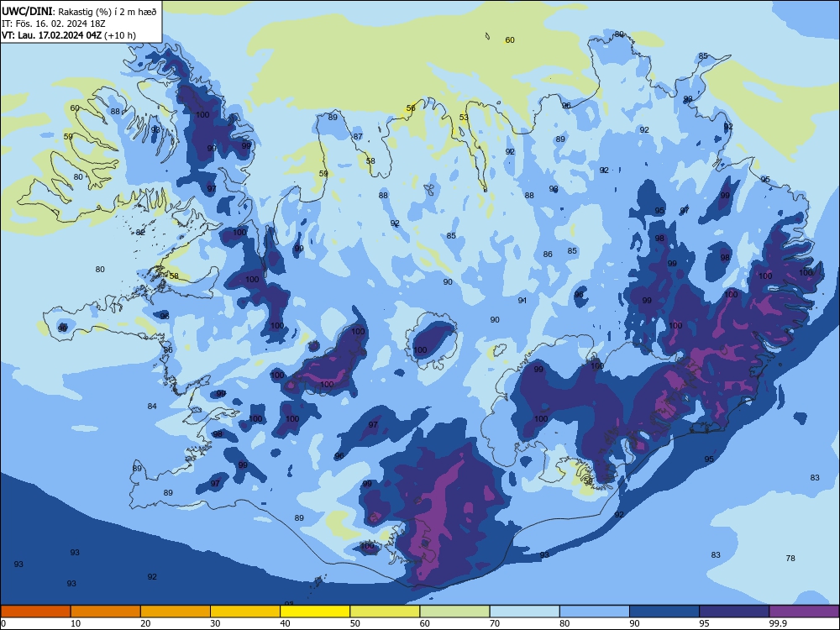Click the humidity value "53" on the map
Screen dimensions: 840x630
[464, 118]
